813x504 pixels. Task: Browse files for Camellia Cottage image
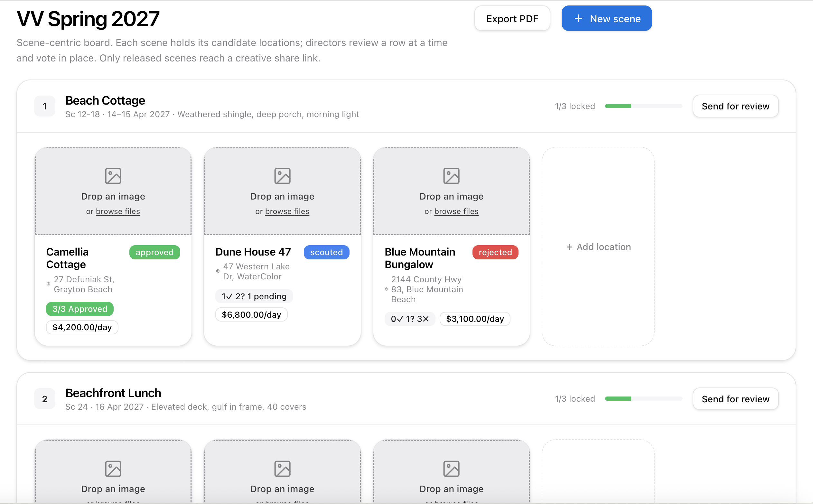(x=118, y=211)
